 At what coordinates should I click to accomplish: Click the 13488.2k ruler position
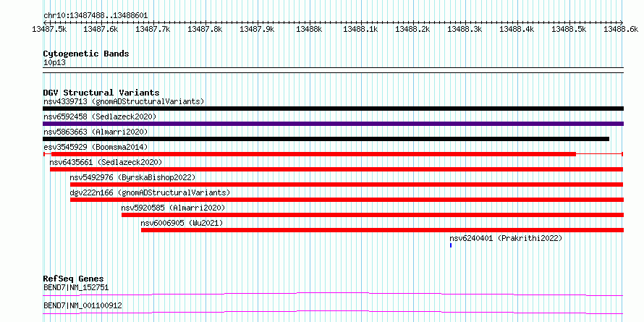pos(412,29)
